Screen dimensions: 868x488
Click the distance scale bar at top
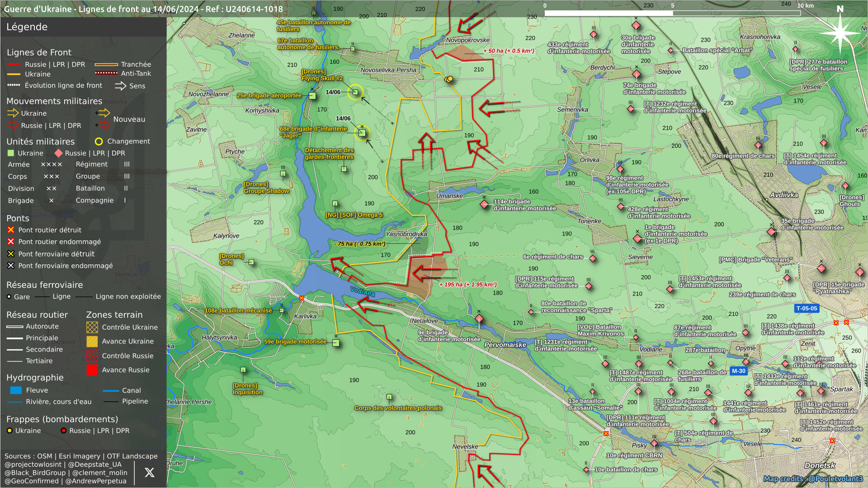point(672,13)
